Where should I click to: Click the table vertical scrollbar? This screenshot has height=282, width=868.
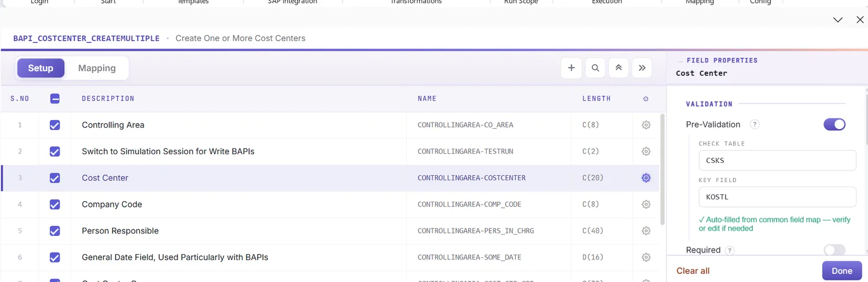(663, 169)
